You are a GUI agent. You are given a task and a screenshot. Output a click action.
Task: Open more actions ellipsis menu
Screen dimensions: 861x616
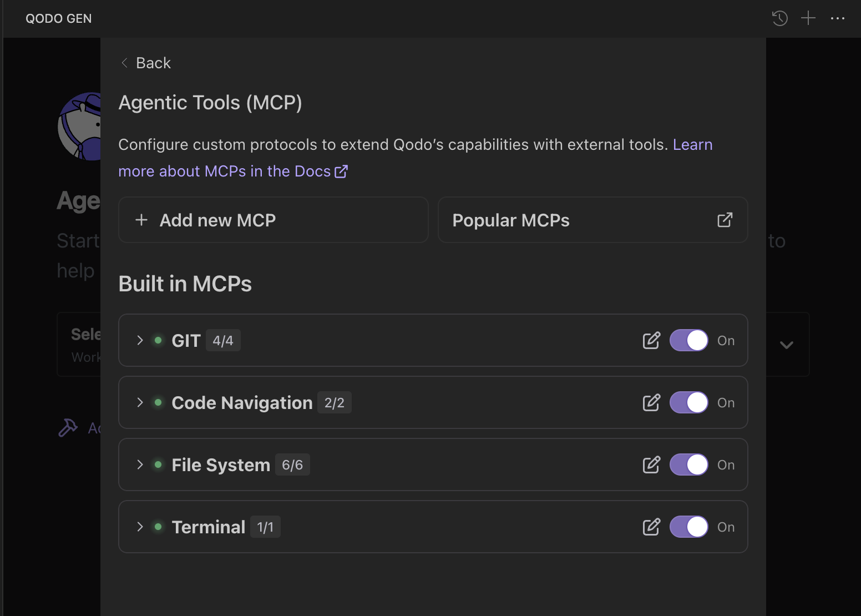(x=838, y=18)
